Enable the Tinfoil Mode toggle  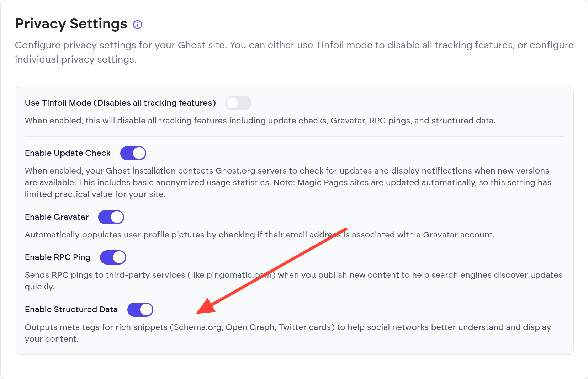[x=238, y=103]
